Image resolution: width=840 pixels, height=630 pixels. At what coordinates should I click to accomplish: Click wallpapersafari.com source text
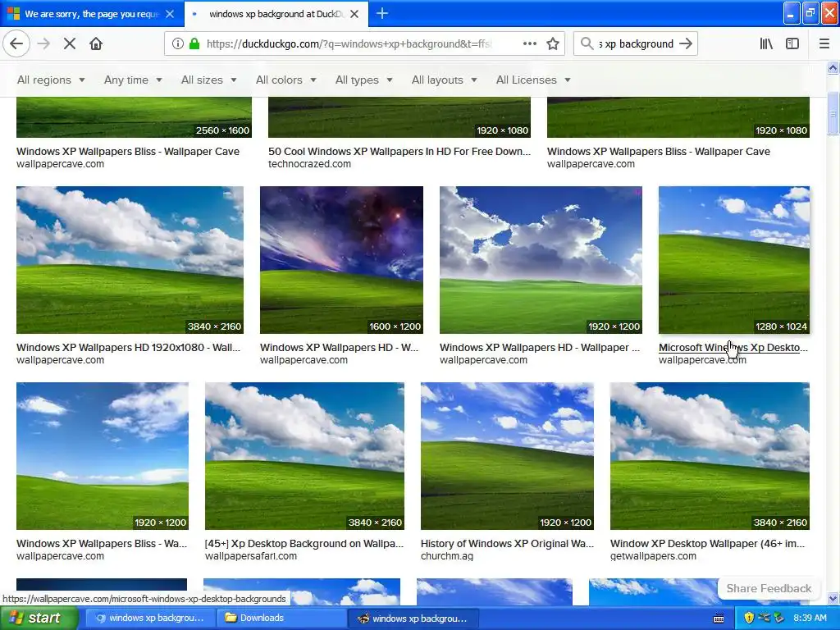pyautogui.click(x=251, y=556)
